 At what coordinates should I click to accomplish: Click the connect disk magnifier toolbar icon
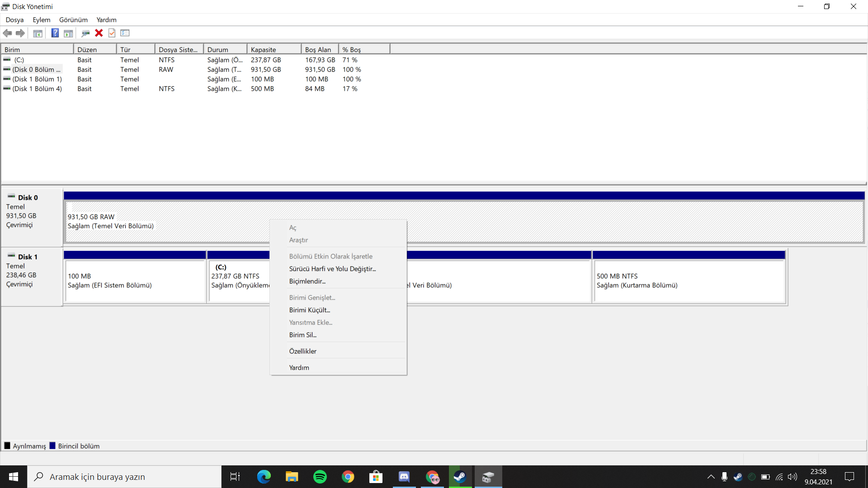(85, 33)
